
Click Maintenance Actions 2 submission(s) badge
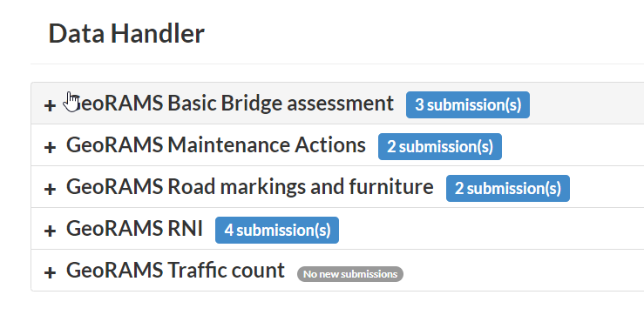pos(440,147)
